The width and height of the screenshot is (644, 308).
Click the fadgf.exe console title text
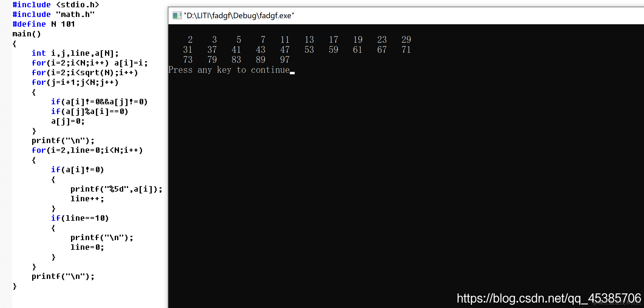(239, 15)
